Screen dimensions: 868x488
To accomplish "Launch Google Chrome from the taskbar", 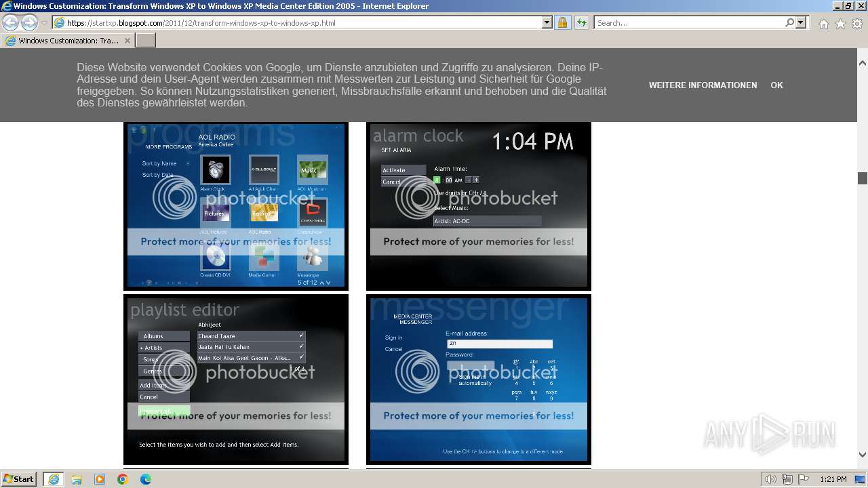I will click(x=123, y=479).
